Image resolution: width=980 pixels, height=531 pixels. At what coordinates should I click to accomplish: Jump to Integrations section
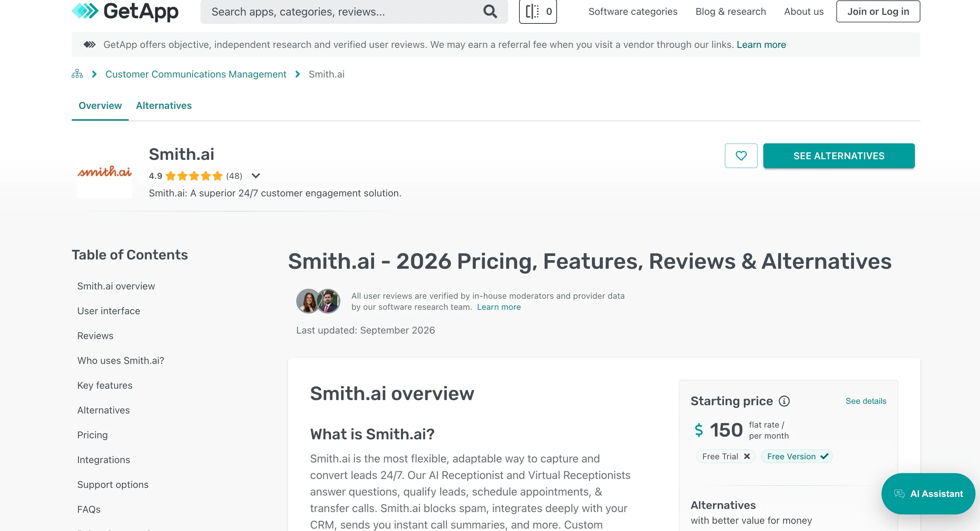103,459
